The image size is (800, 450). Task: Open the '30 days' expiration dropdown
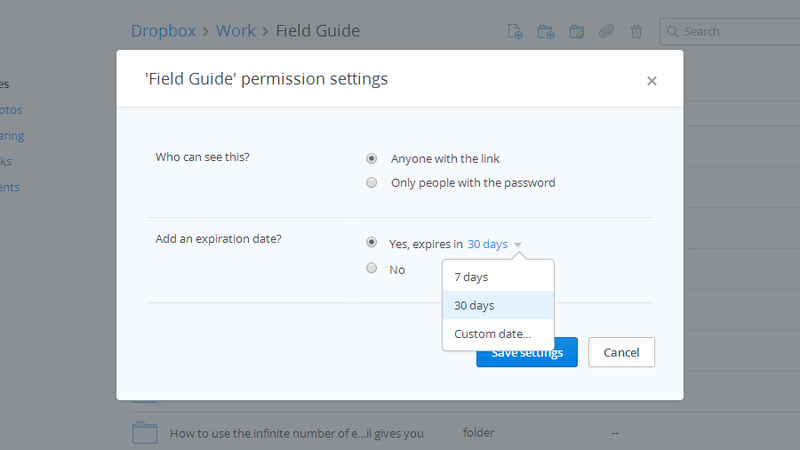488,244
